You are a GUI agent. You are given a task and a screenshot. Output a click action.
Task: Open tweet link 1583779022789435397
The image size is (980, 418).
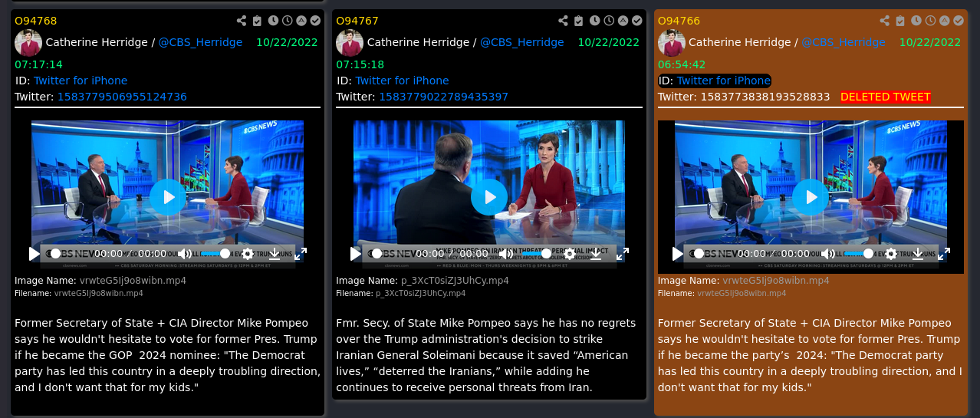[x=443, y=97]
